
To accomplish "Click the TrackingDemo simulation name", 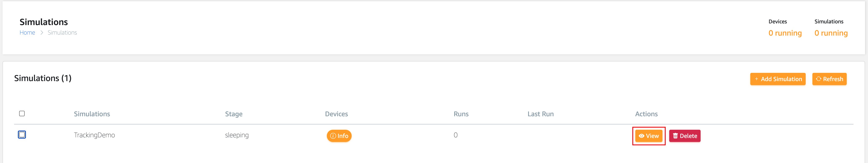I will (x=94, y=135).
